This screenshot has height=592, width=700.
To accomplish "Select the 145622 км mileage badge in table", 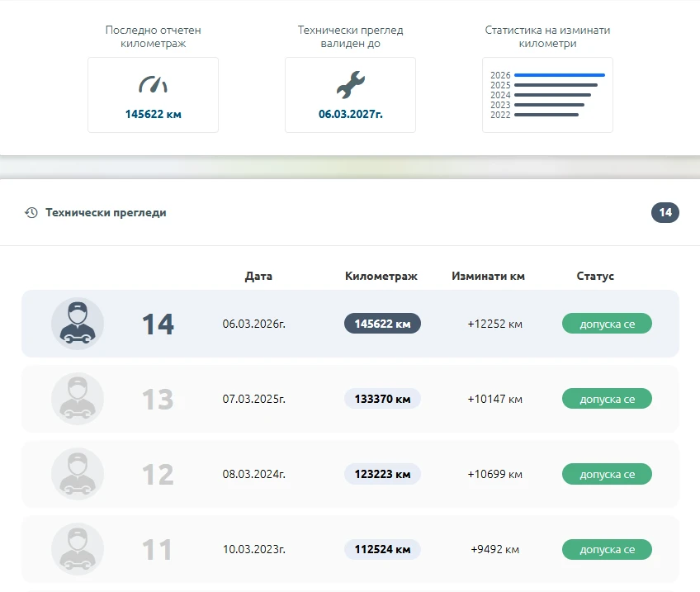I will click(x=382, y=324).
